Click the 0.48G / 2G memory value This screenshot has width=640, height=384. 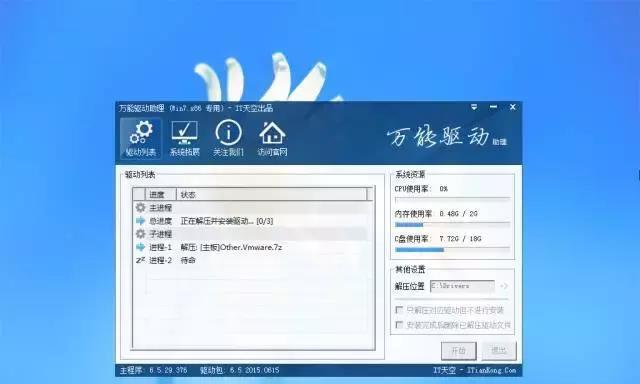coord(458,213)
